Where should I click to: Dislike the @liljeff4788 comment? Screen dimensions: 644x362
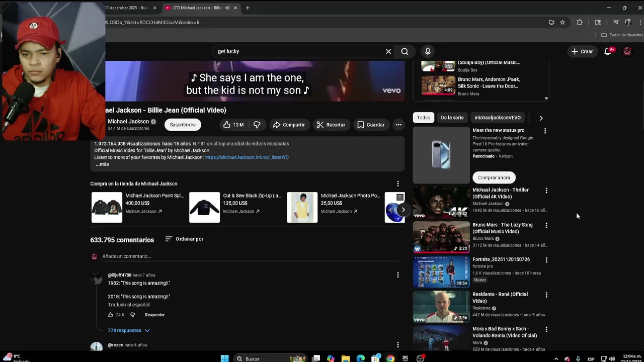tap(133, 315)
